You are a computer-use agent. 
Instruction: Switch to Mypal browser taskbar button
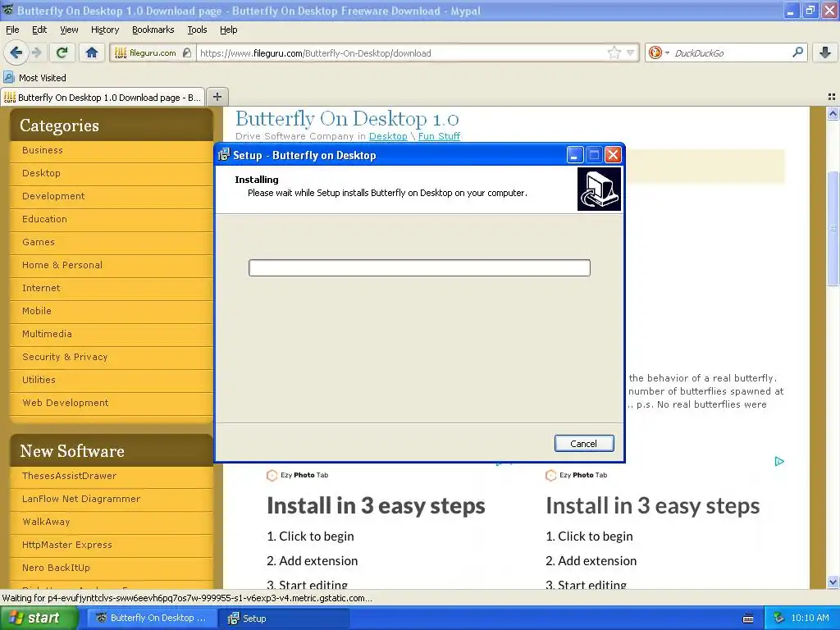[x=152, y=619]
